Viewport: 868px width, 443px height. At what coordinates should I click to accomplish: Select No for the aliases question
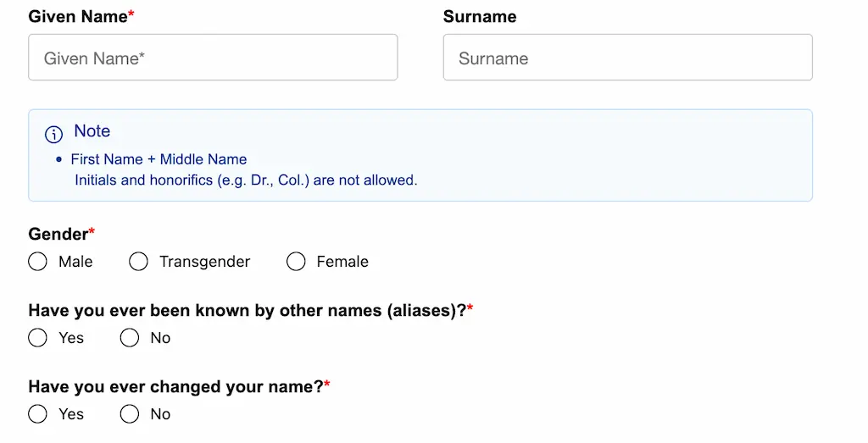point(129,338)
